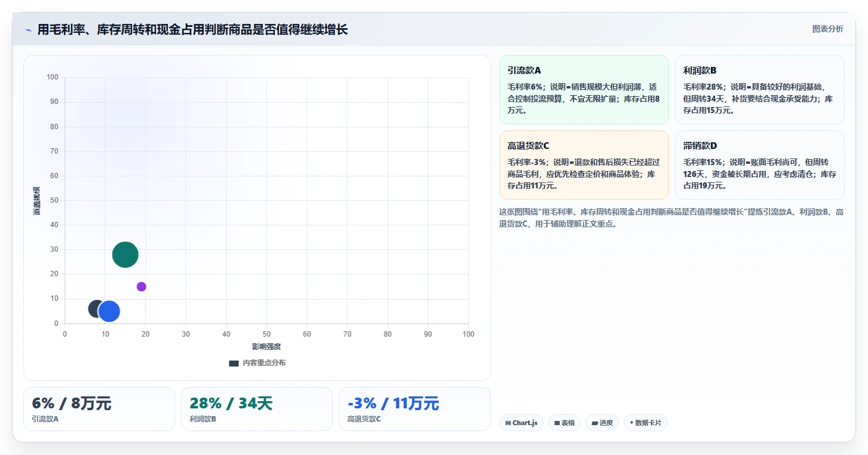The image size is (868, 455).
Task: Click the 图表分析 label in header
Action: pos(827,29)
